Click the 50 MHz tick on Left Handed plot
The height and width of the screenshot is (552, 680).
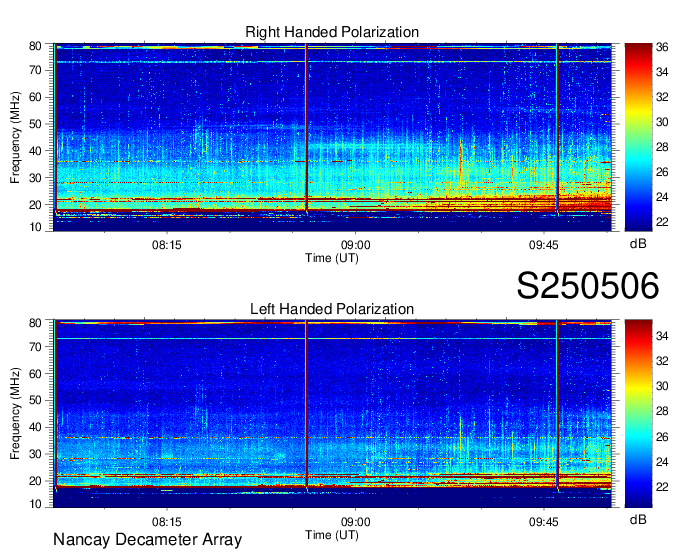[35, 400]
